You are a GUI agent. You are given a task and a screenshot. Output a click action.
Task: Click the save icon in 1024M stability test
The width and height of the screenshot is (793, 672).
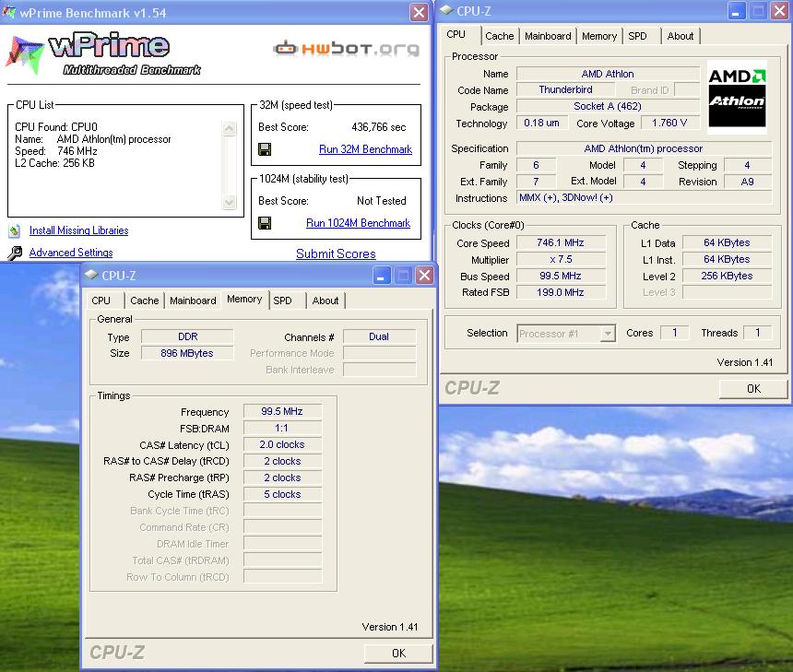(265, 223)
